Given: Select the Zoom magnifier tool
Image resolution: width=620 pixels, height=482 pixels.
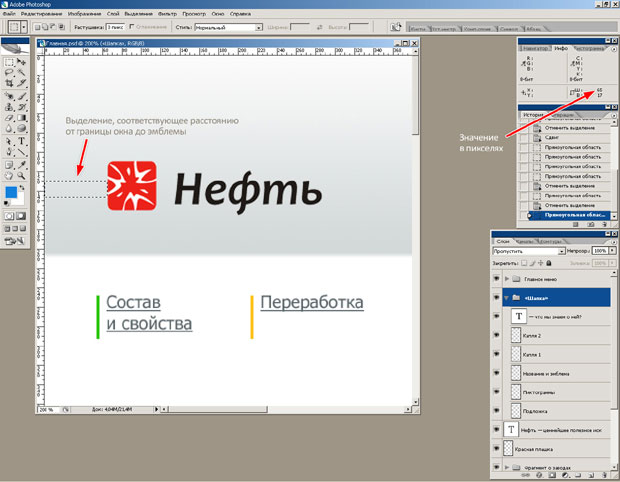Looking at the screenshot, I should (22, 177).
